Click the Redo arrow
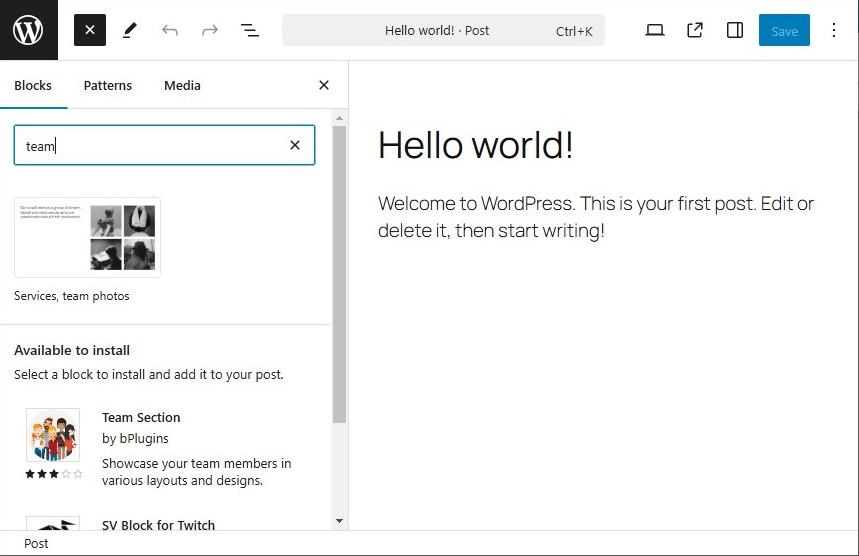This screenshot has height=556, width=859. point(210,30)
